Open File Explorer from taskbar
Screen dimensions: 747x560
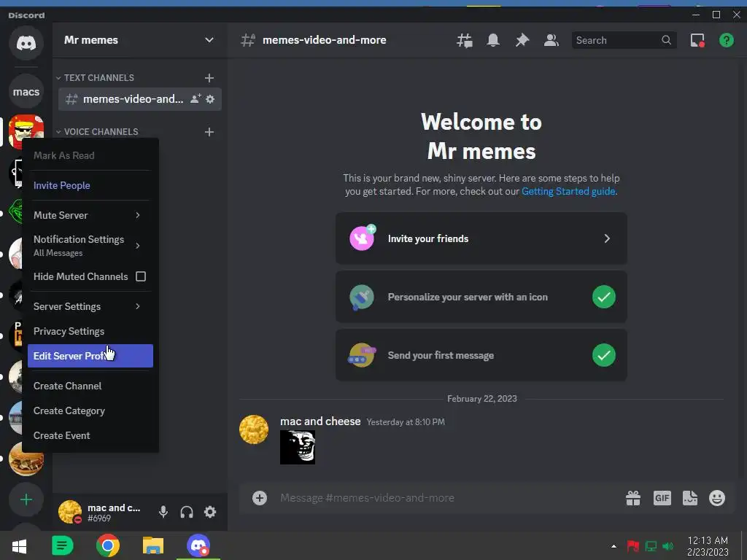153,545
